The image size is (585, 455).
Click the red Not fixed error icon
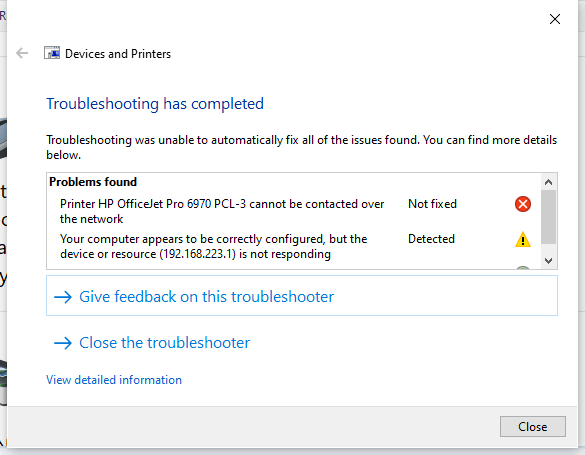coord(523,204)
